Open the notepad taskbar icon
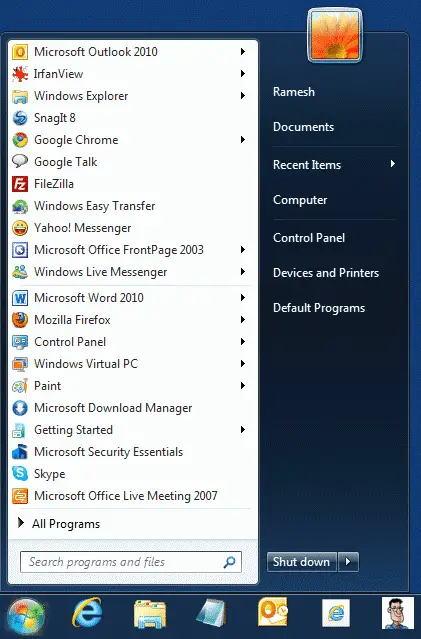 coord(211,613)
